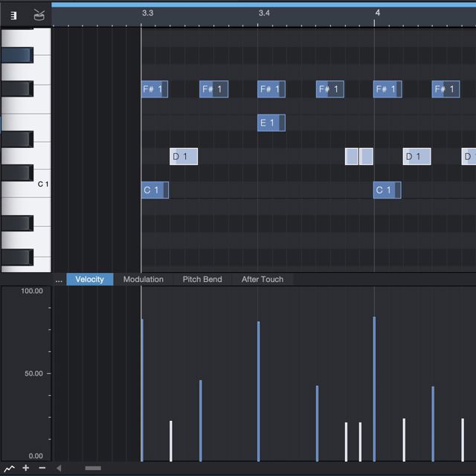The image size is (476, 476).
Task: Switch to the After Touch tab
Action: [x=263, y=280]
